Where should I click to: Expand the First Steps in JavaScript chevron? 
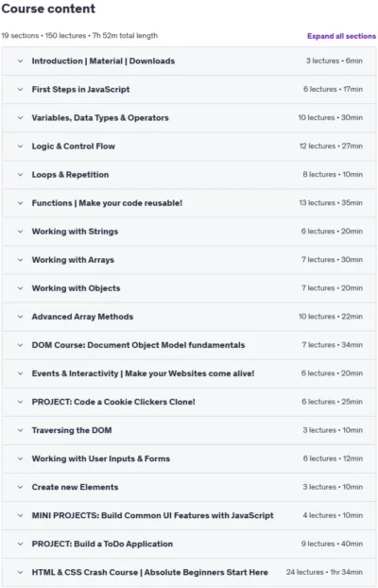20,89
